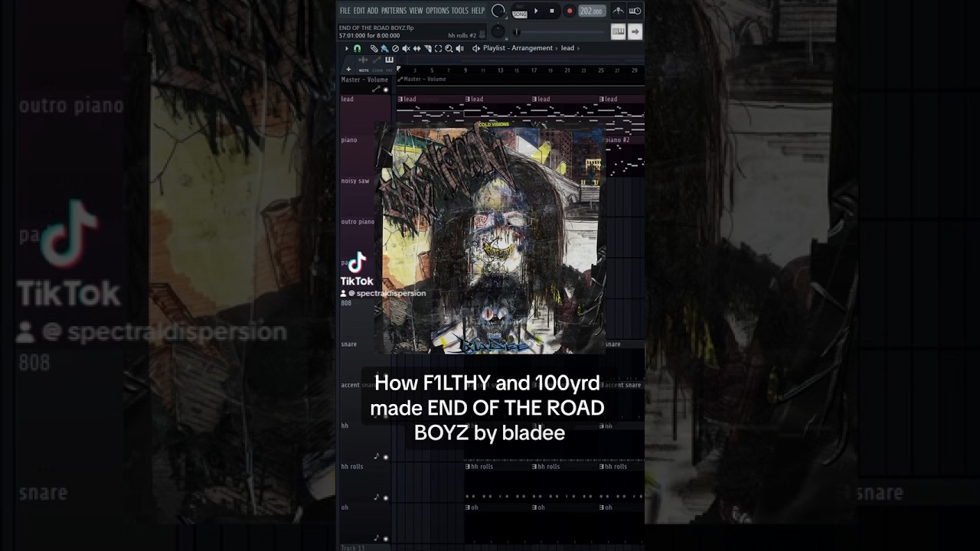Click note icon on oh track
The height and width of the screenshot is (551, 980).
[376, 538]
